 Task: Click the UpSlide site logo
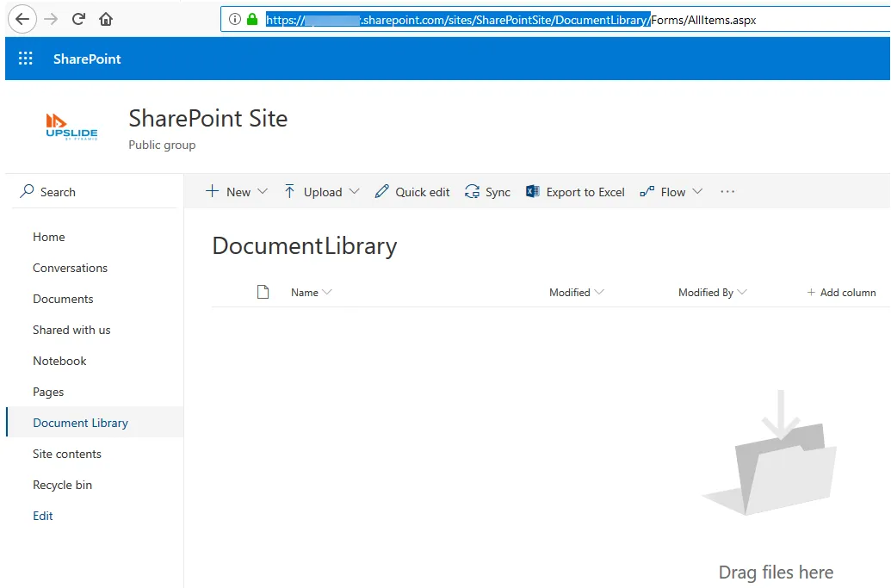71,127
